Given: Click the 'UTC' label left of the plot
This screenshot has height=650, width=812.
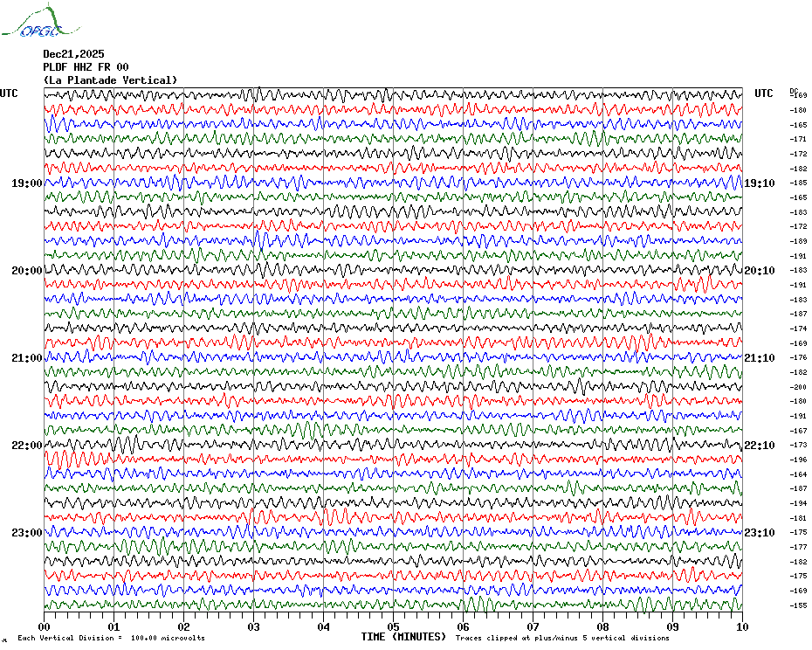Looking at the screenshot, I should tap(9, 93).
